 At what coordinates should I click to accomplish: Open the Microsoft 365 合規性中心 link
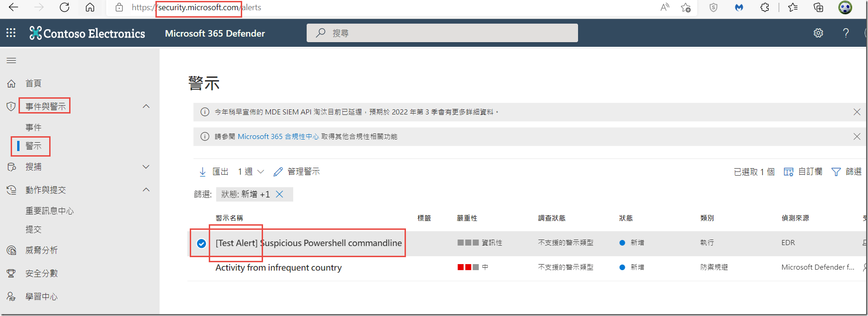[278, 137]
